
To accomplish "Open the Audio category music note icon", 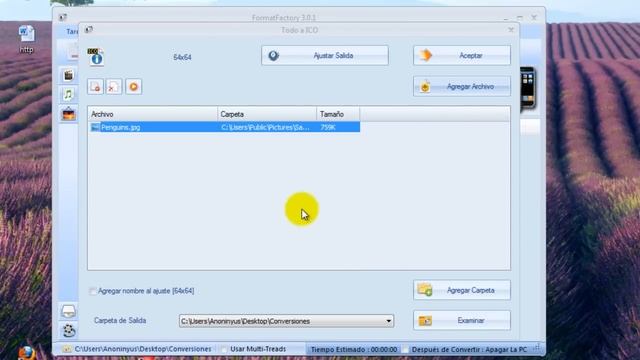I will point(68,95).
